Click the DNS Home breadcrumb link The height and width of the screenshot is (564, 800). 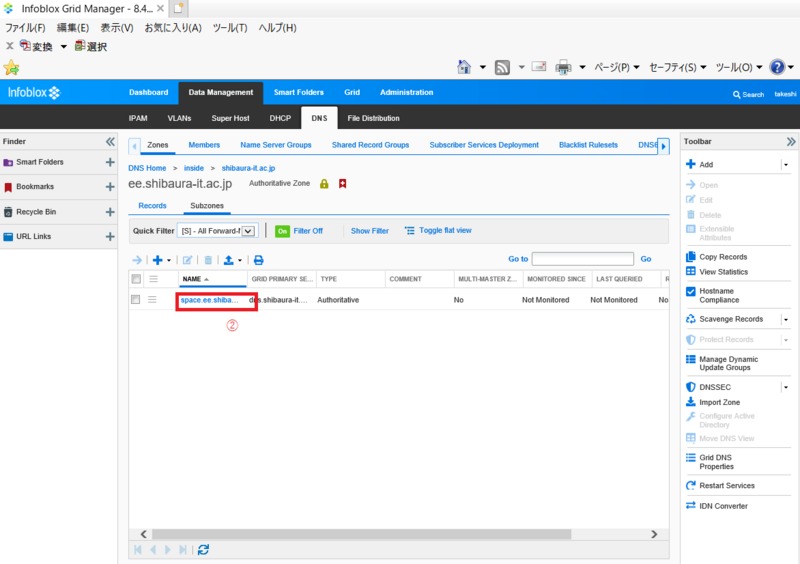[147, 168]
